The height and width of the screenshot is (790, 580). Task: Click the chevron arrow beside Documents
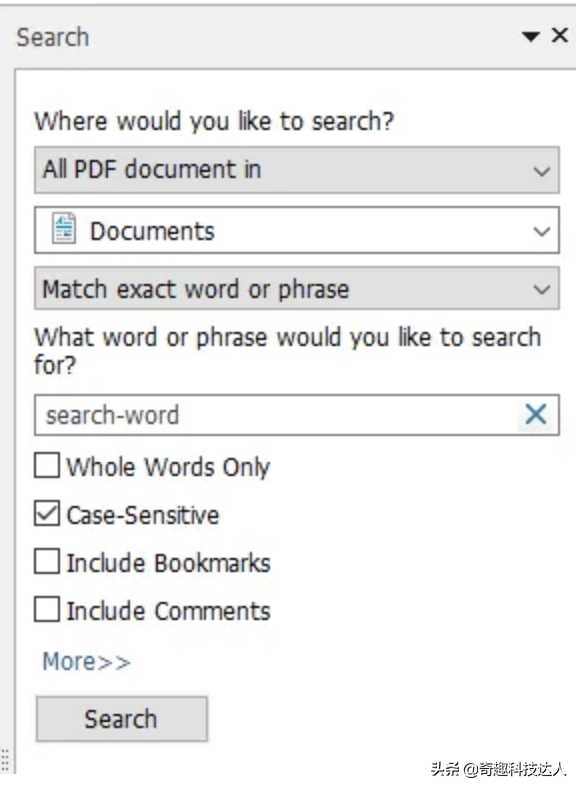[x=542, y=232]
